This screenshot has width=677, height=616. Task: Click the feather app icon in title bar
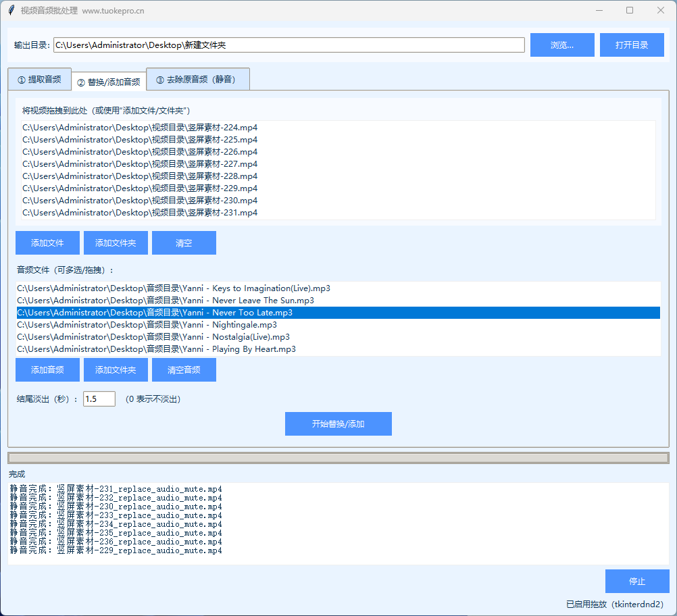pos(11,10)
